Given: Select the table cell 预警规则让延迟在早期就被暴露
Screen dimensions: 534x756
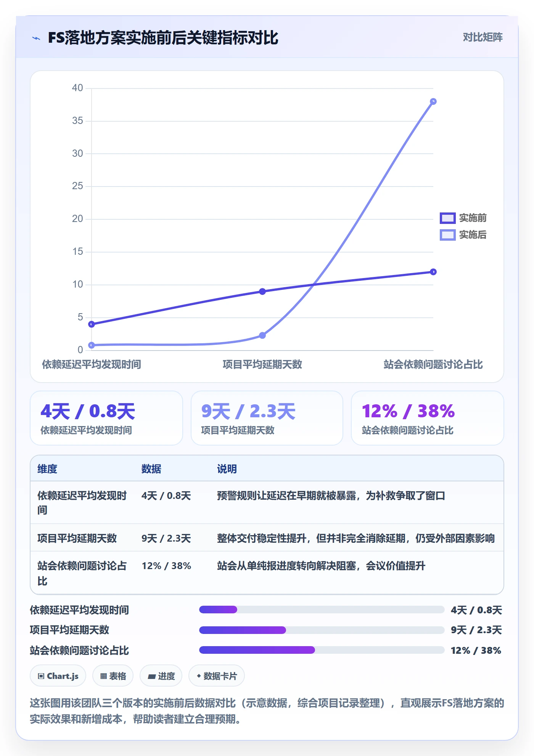Looking at the screenshot, I should (x=331, y=495).
